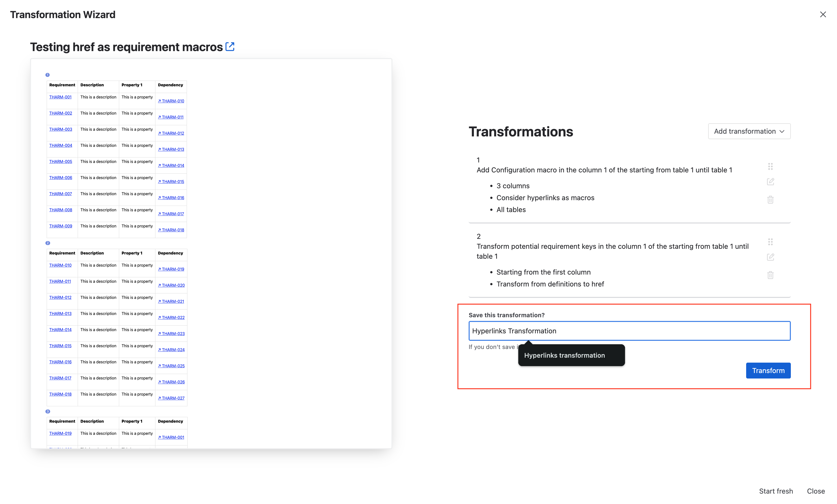Open page via the external link icon
837x504 pixels.
pyautogui.click(x=230, y=46)
